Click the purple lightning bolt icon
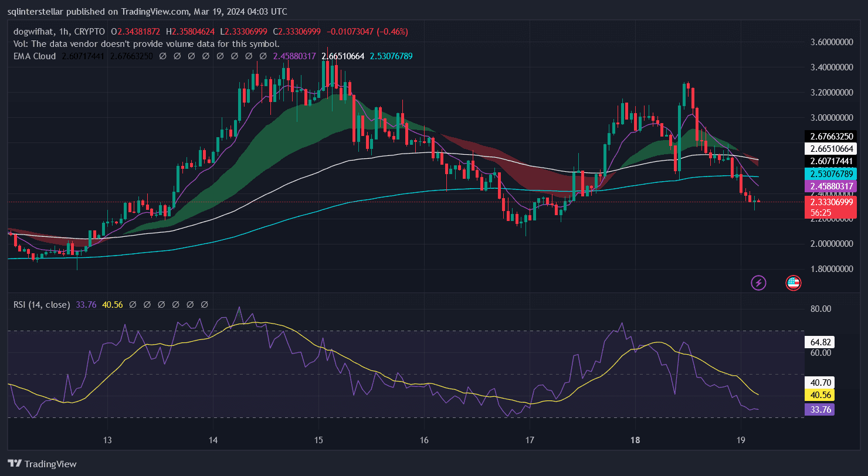This screenshot has width=868, height=476. click(x=758, y=283)
